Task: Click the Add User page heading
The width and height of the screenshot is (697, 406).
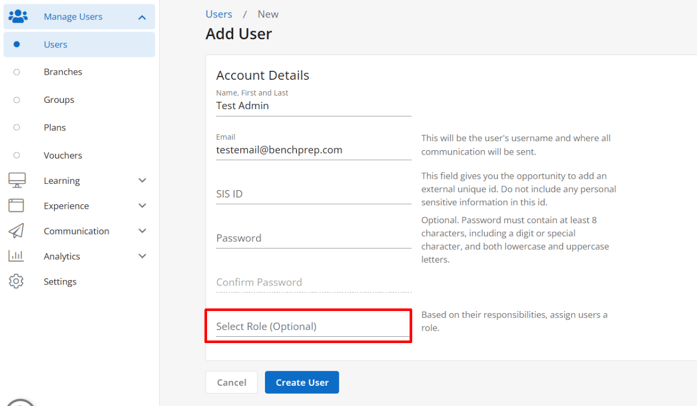Action: coord(239,34)
